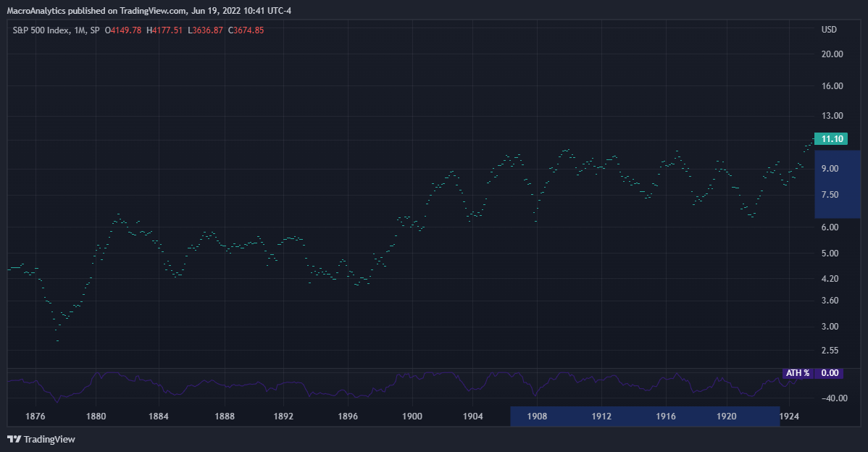Click the 1912 year on time axis
The image size is (868, 452).
pos(602,417)
